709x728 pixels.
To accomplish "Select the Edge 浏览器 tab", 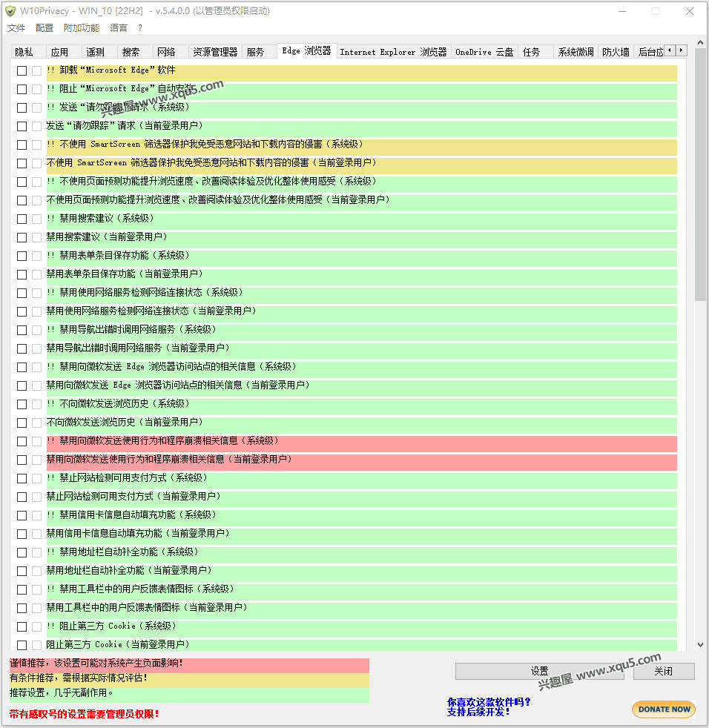I will (x=306, y=50).
